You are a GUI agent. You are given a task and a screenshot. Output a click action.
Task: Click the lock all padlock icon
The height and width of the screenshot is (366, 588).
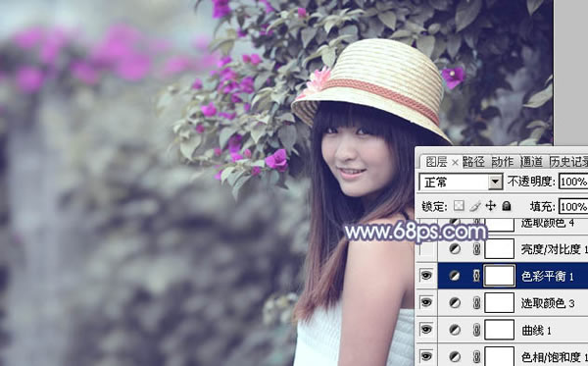[x=507, y=206]
